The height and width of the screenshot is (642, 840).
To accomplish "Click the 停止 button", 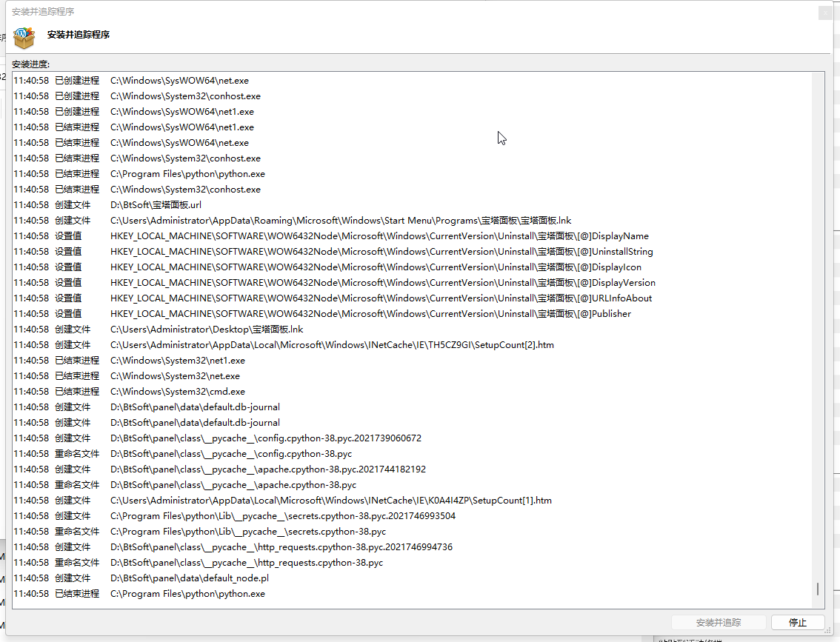I will [x=797, y=622].
